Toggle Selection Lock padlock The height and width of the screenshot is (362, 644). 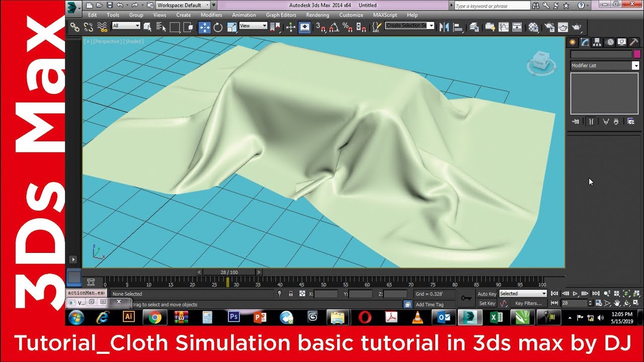[x=291, y=293]
